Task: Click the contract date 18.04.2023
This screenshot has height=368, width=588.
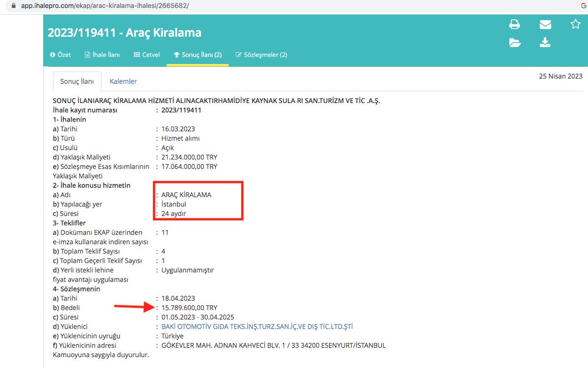Action: pos(178,298)
